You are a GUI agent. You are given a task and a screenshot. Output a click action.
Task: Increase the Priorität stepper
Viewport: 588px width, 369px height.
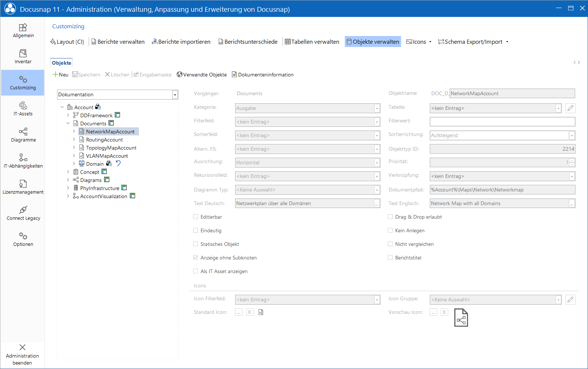(572, 161)
